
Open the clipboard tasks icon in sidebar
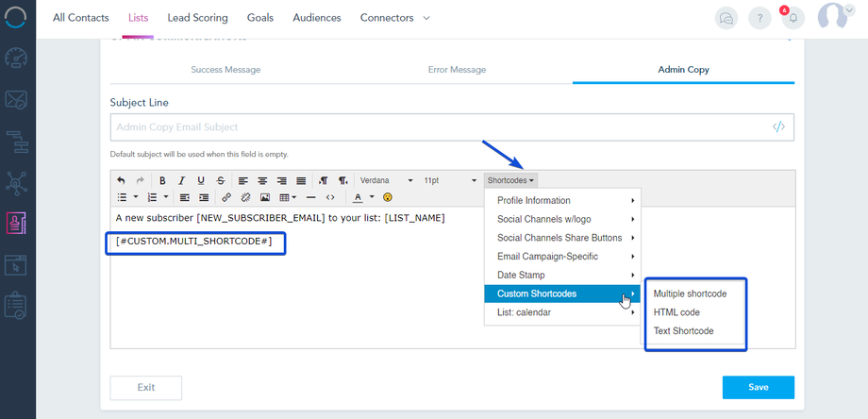[17, 306]
